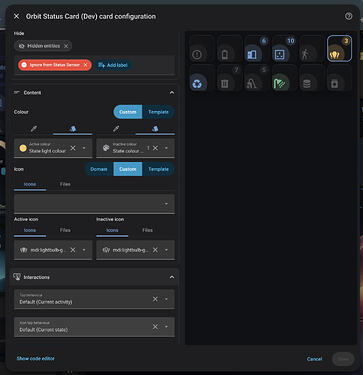This screenshot has height=375, width=363.
Task: Remove the Hidden entities chip
Action: point(66,46)
